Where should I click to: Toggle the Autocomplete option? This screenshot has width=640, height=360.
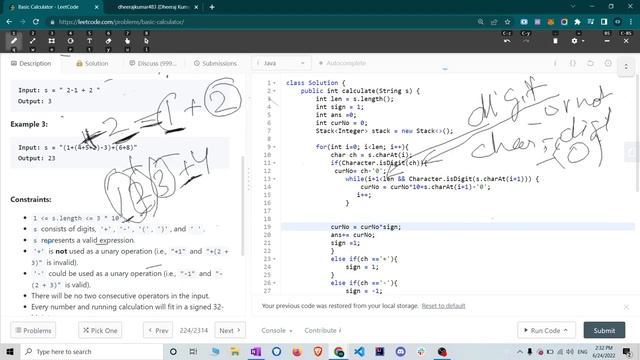342,63
